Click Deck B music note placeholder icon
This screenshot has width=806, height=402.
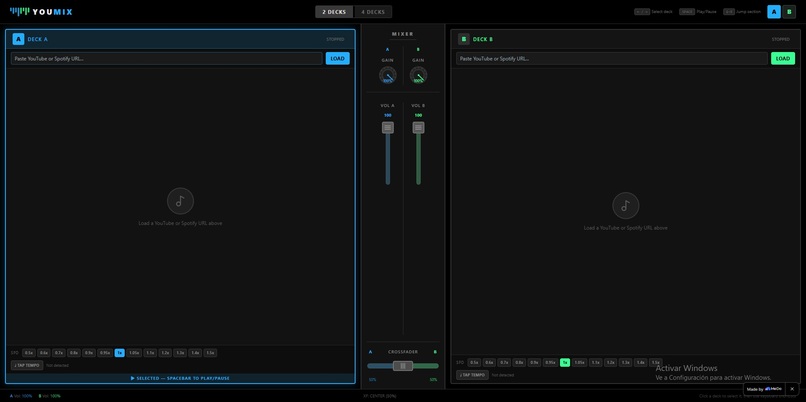(x=626, y=206)
